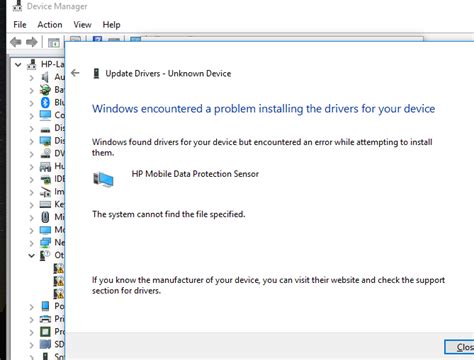Click the Back arrow in Device Manager toolbar
The width and height of the screenshot is (474, 360).
[x=16, y=42]
